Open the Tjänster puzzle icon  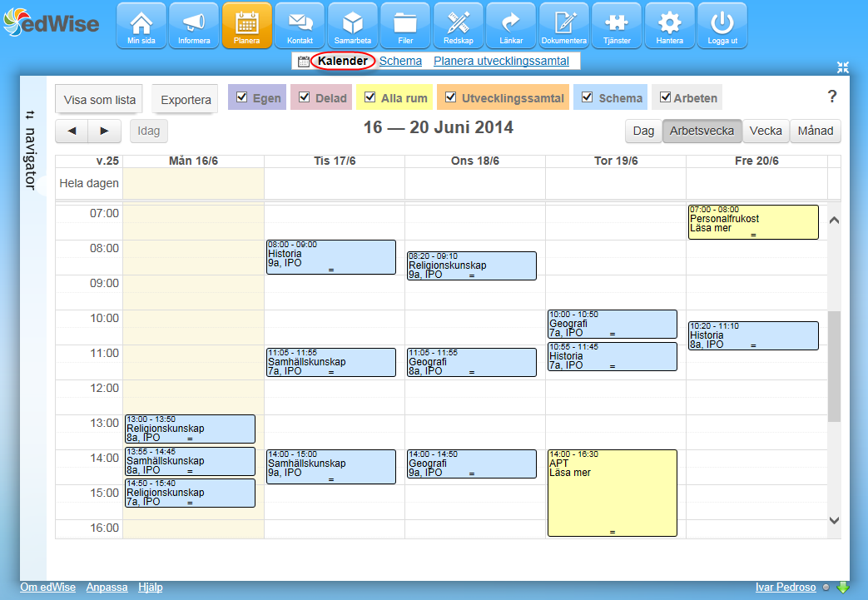coord(617,26)
